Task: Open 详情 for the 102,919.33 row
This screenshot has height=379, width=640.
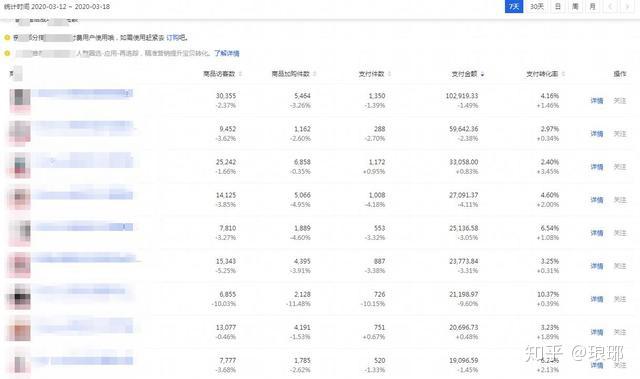Action: (597, 100)
